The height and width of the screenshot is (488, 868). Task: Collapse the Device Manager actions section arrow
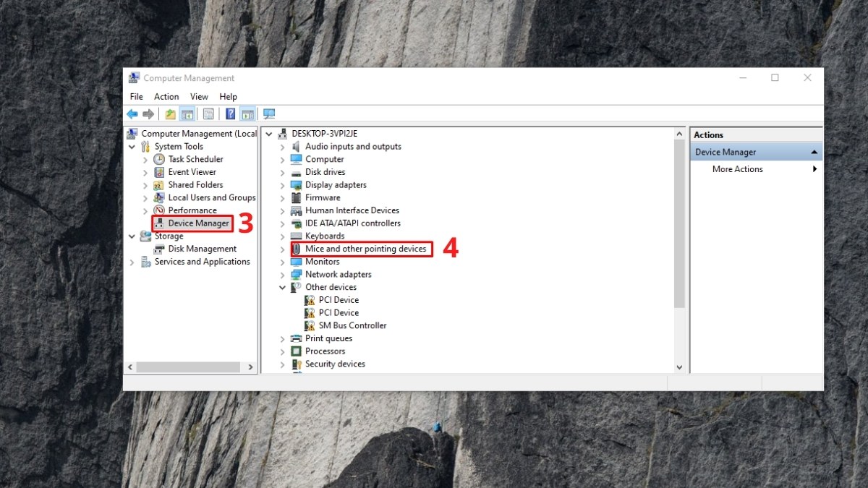click(x=814, y=153)
